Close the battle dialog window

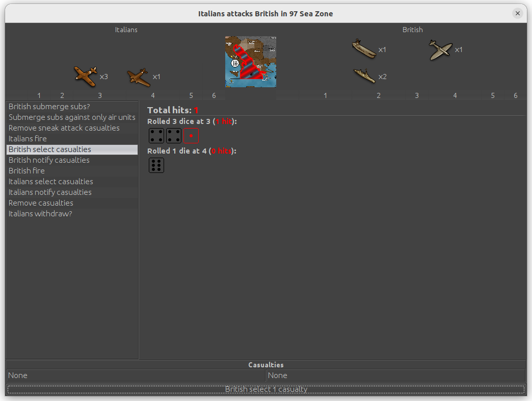[518, 14]
